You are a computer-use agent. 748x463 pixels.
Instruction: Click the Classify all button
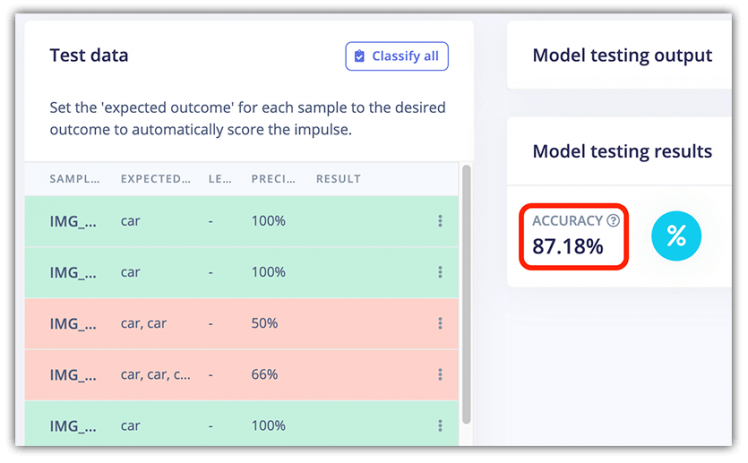pyautogui.click(x=397, y=56)
